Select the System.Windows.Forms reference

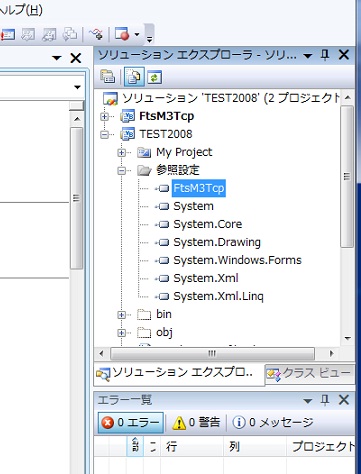pos(237,260)
